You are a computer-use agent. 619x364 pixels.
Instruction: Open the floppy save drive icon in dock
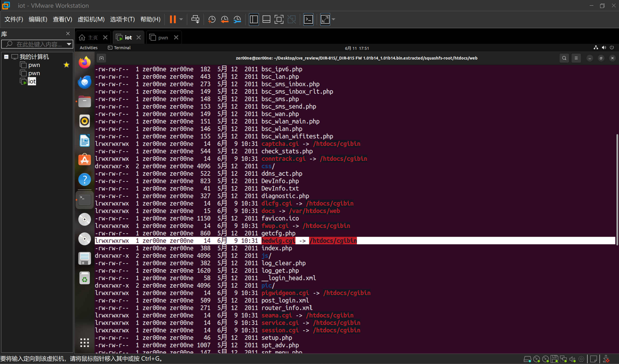tap(84, 258)
